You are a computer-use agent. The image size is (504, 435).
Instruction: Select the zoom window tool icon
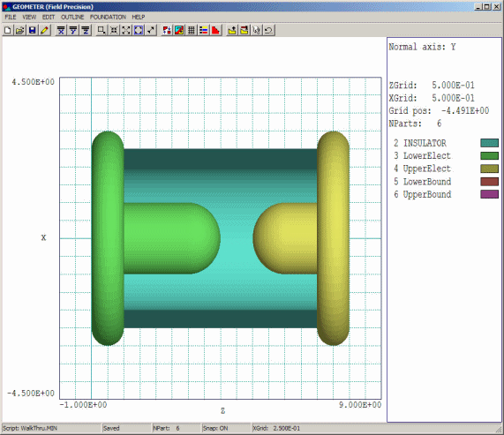point(102,31)
